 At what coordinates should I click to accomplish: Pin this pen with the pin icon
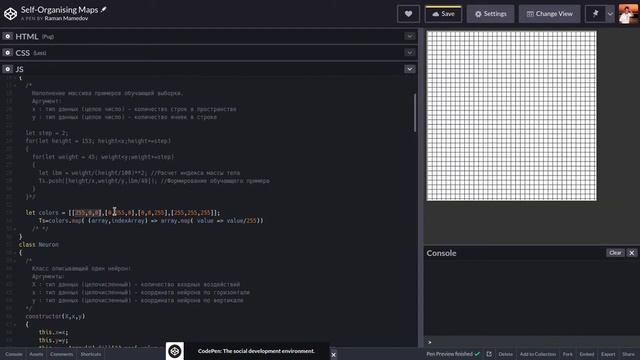[x=595, y=14]
